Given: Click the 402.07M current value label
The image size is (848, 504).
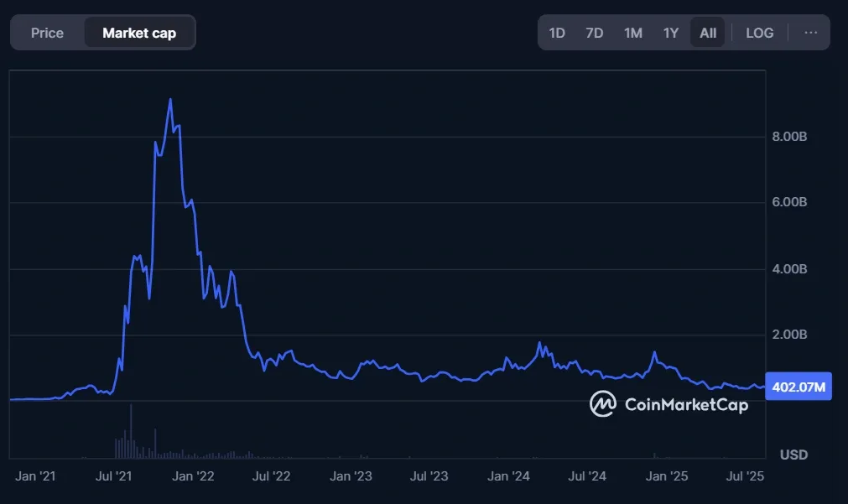Looking at the screenshot, I should (x=799, y=387).
